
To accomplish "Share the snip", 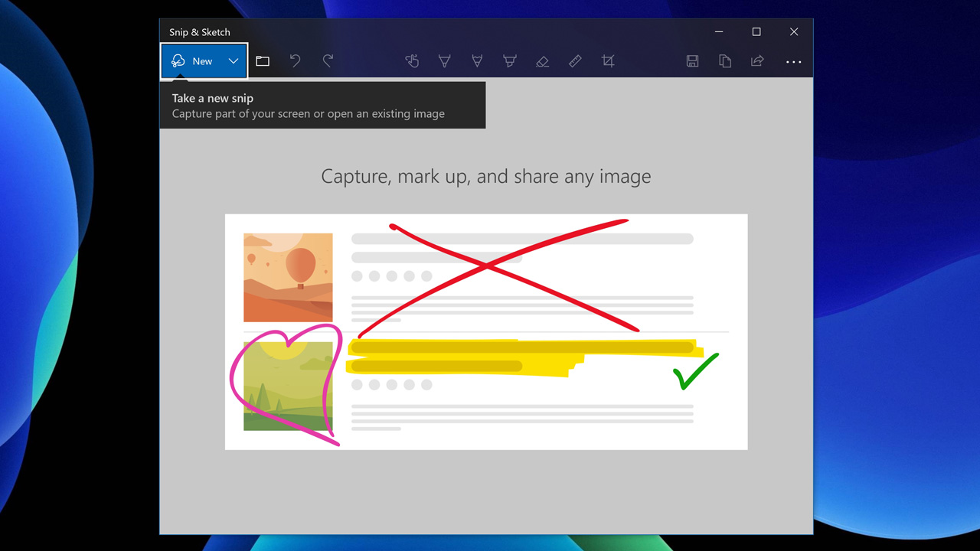I will coord(757,61).
